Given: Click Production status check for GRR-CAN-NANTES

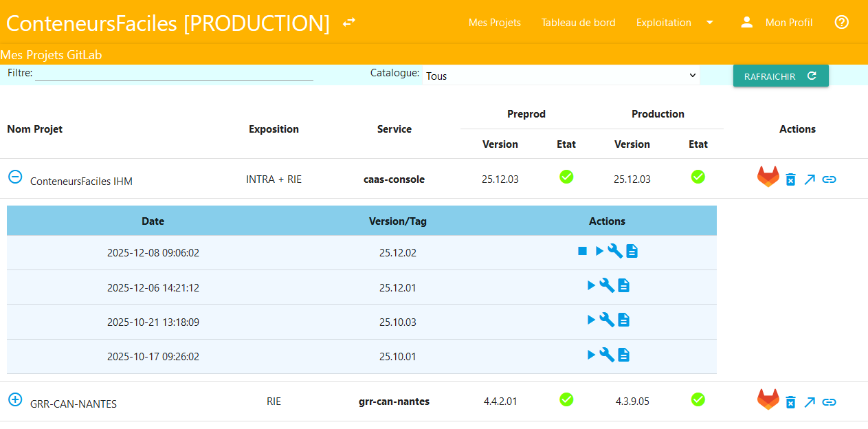Looking at the screenshot, I should pyautogui.click(x=698, y=399).
